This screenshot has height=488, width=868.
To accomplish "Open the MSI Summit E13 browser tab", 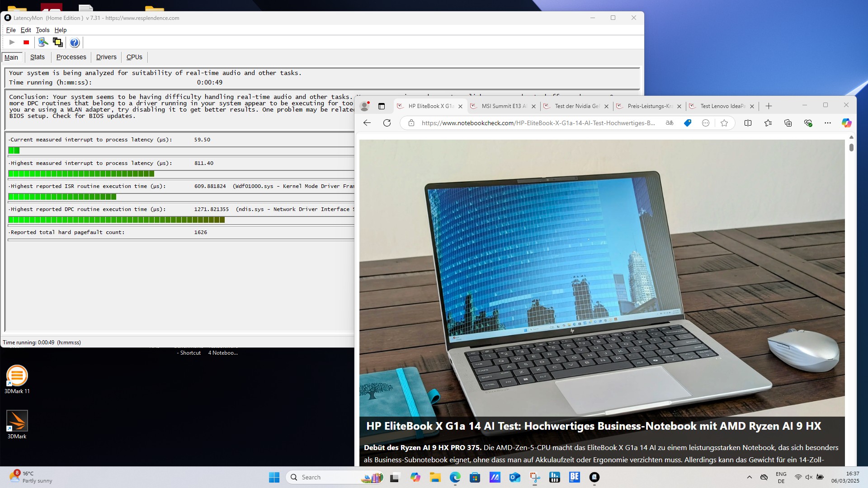I will pos(504,106).
